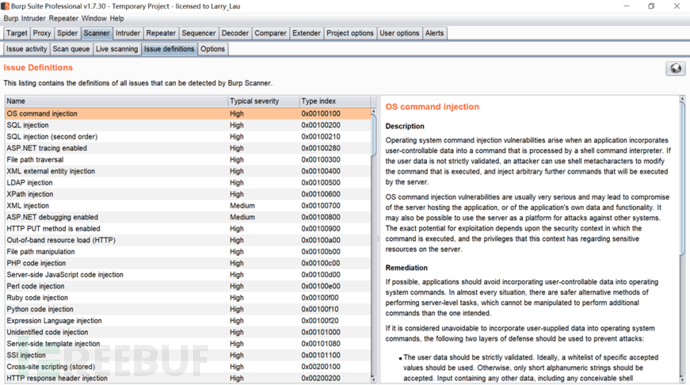Sort by Typical severity column header
The height and width of the screenshot is (385, 690).
click(264, 101)
